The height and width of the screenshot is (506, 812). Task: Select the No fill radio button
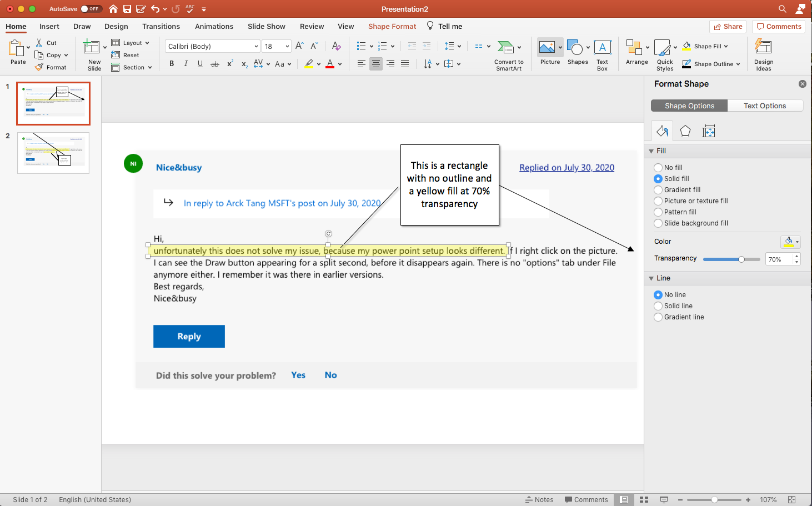coord(658,168)
